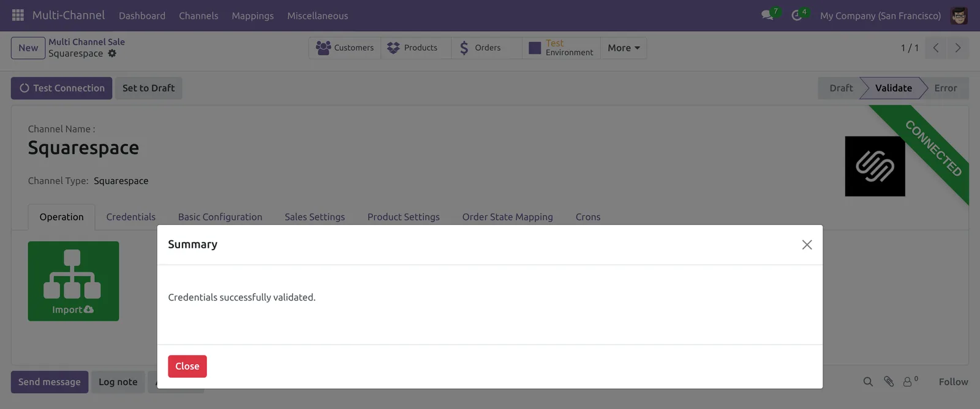Click the New record button

pyautogui.click(x=28, y=48)
